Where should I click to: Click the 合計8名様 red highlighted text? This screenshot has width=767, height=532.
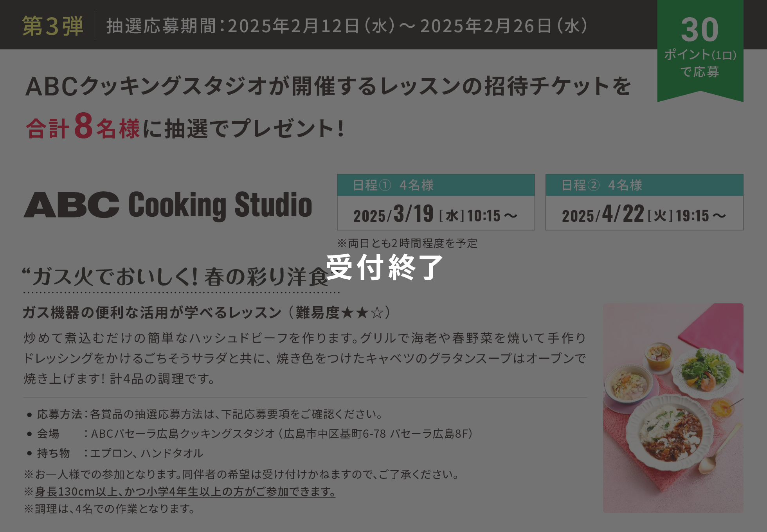click(83, 126)
